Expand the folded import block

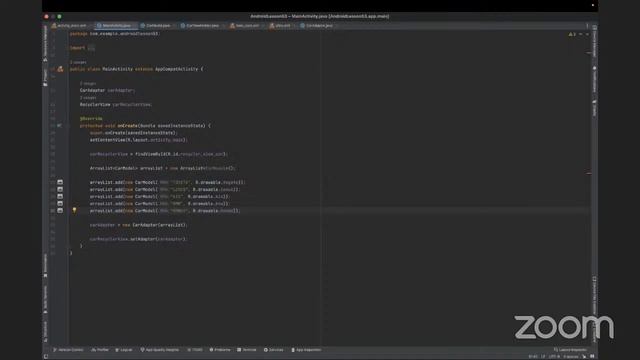91,48
